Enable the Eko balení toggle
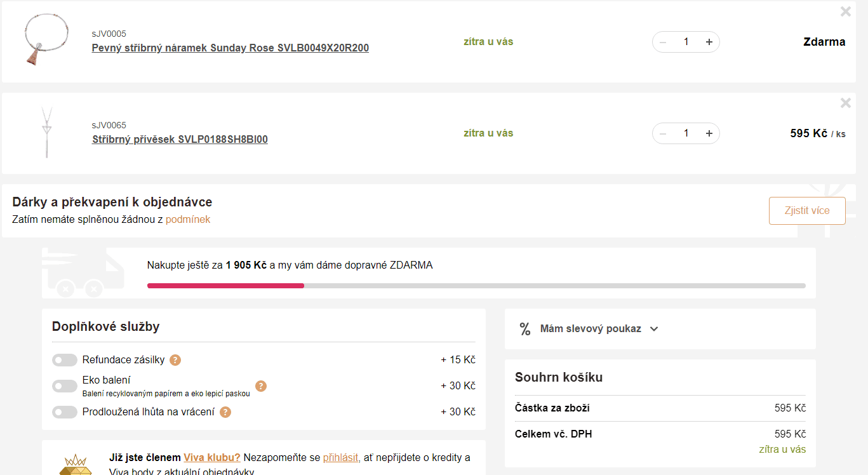Screen dimensions: 868x475 (x=65, y=386)
